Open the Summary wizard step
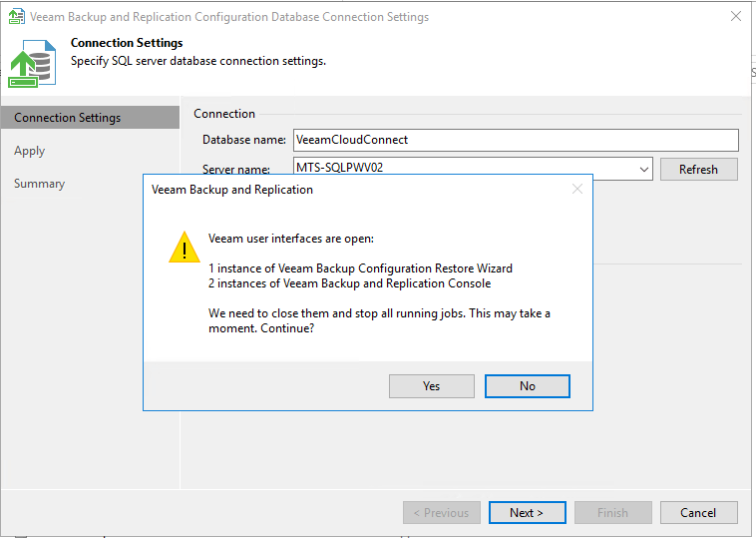Viewport: 756px width, 539px height. point(40,184)
